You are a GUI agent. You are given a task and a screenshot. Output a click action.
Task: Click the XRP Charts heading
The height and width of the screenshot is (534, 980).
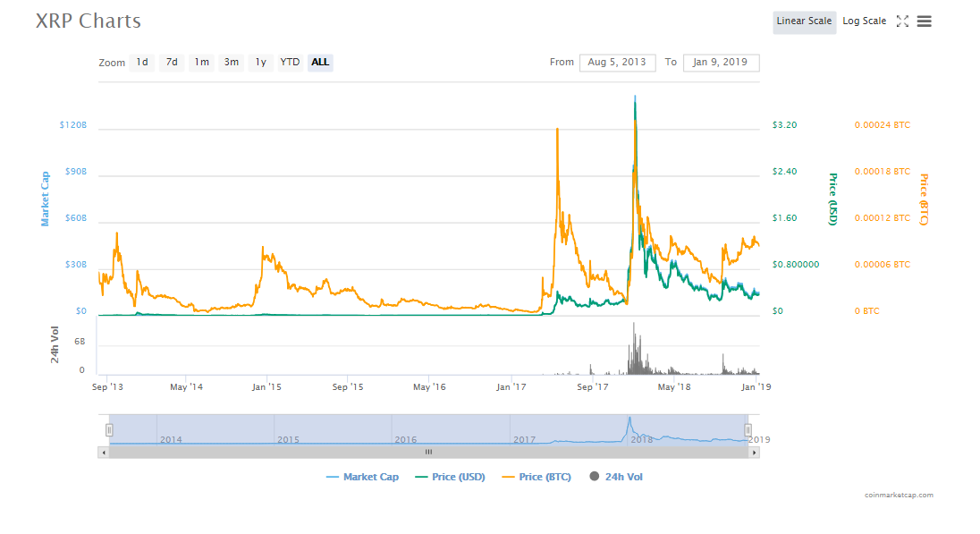point(89,21)
